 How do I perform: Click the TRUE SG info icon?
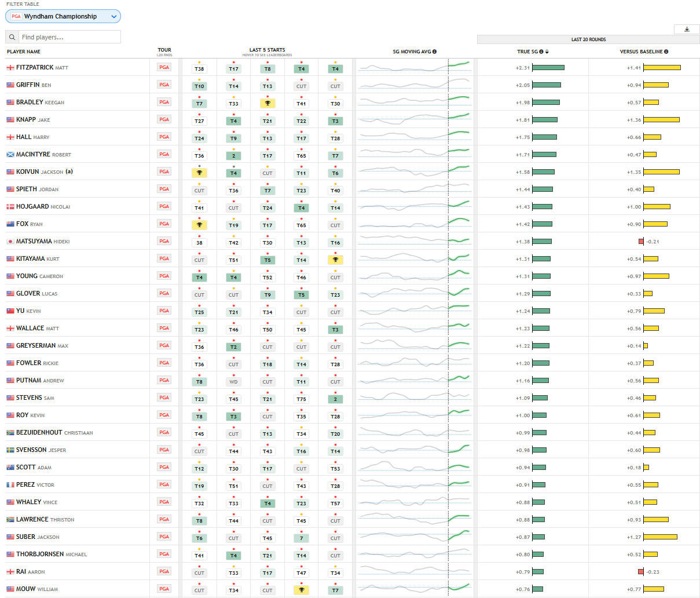pyautogui.click(x=541, y=52)
